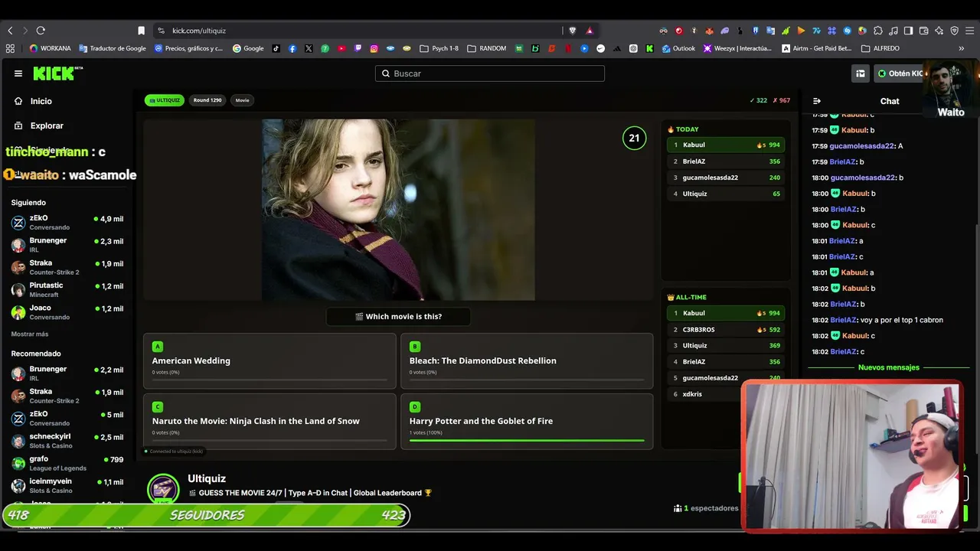Click the Movie category tag
Image resolution: width=980 pixels, height=551 pixels.
coord(242,100)
